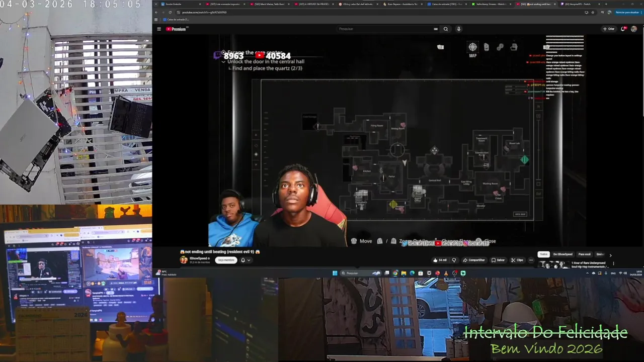Like the video with thumbs-up button
644x362 pixels.
pyautogui.click(x=440, y=260)
